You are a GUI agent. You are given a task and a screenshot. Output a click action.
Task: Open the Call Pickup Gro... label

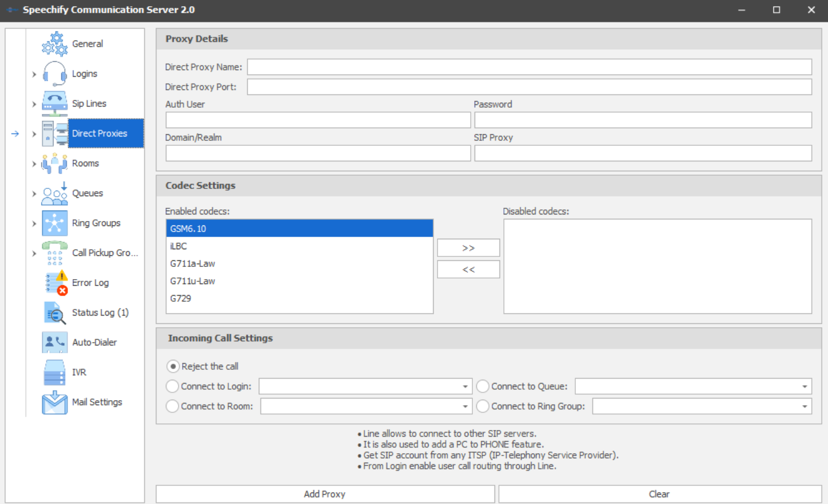pyautogui.click(x=105, y=253)
